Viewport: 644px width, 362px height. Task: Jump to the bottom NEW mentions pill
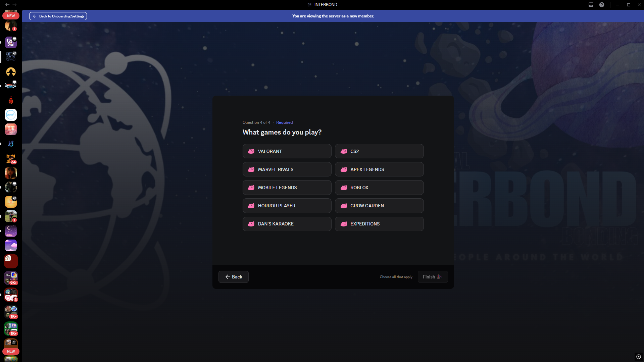tap(11, 351)
